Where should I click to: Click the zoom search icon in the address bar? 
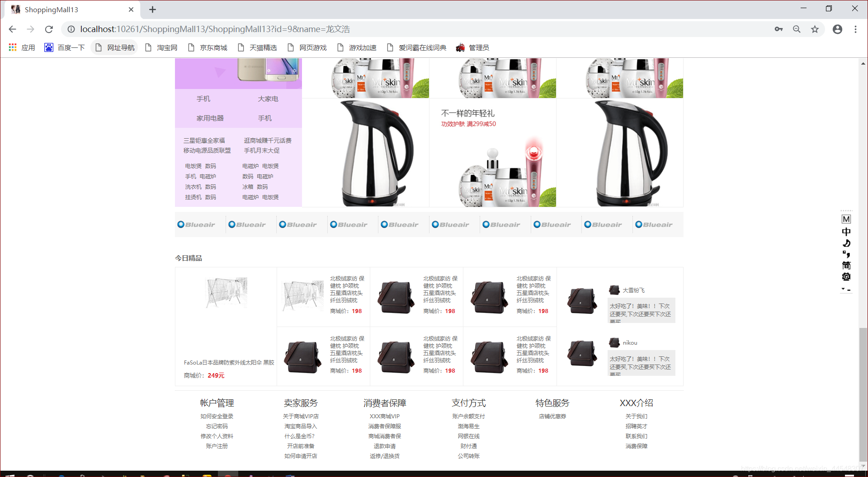pyautogui.click(x=797, y=29)
